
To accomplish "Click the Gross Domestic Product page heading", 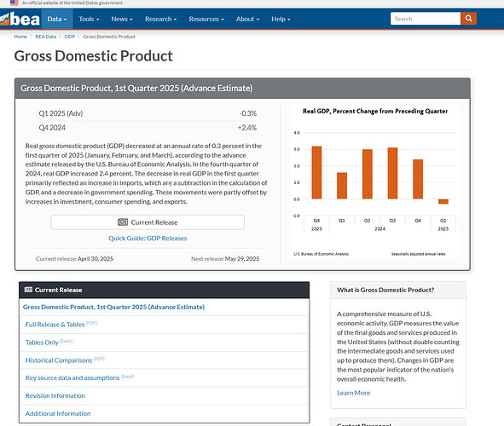I will coord(94,56).
